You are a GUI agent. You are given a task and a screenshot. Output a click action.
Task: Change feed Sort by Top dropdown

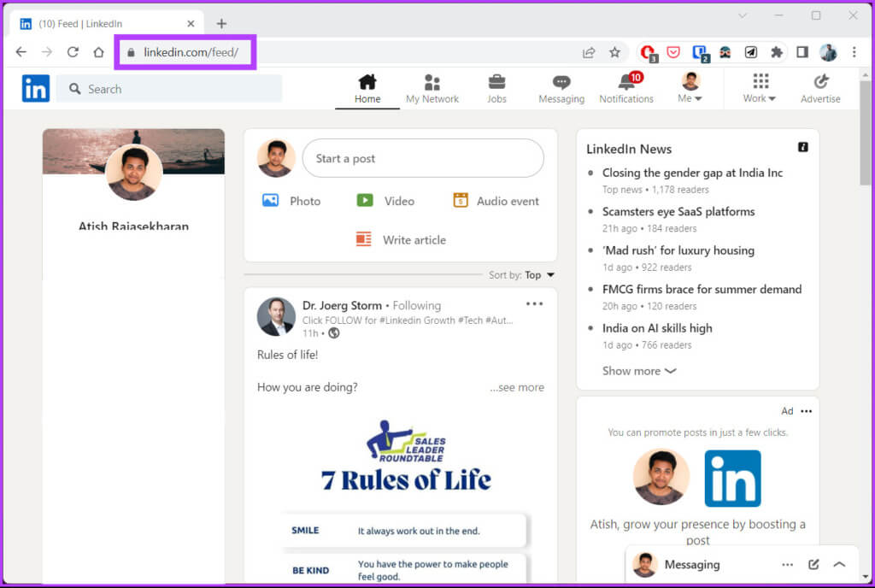click(x=521, y=275)
